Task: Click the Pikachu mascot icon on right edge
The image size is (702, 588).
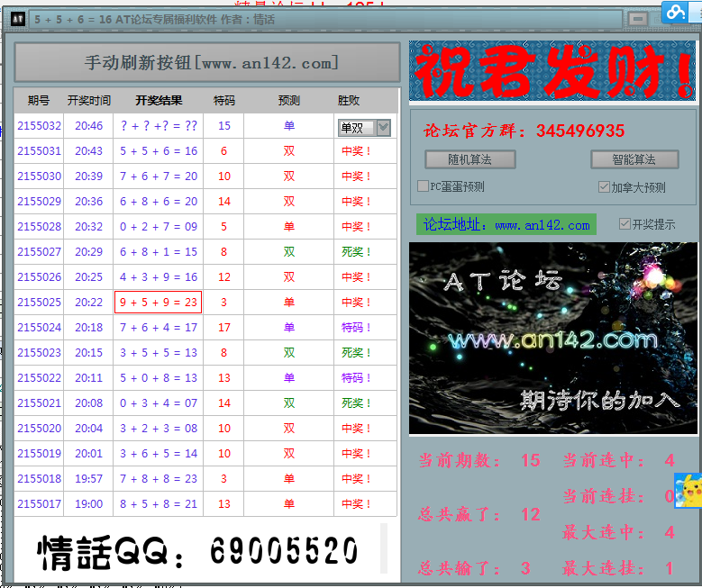Action: 688,492
